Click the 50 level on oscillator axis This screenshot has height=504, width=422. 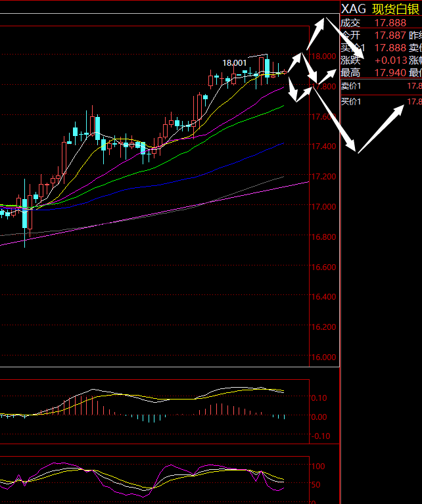tap(316, 485)
